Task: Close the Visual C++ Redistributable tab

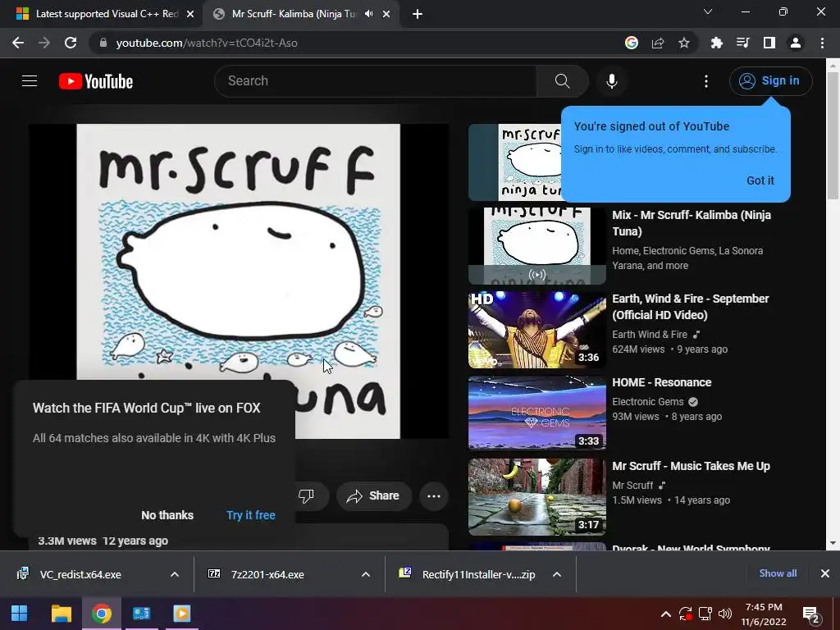Action: click(x=190, y=14)
